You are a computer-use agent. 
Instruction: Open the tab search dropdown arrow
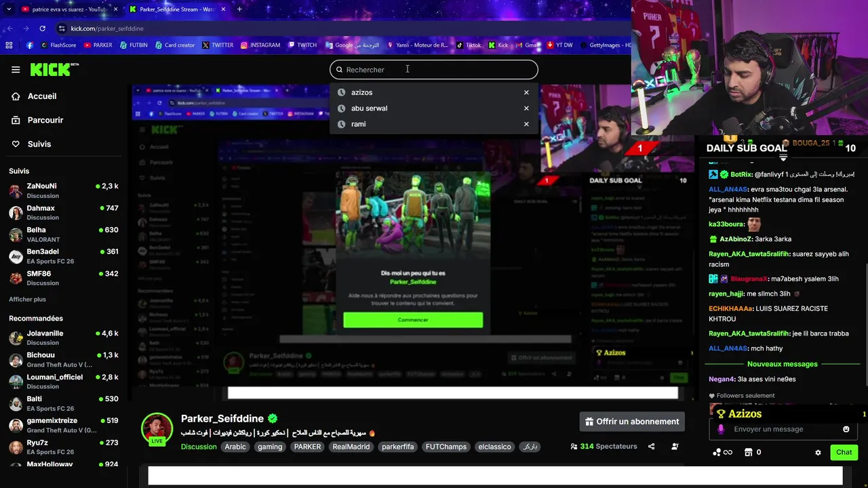[9, 9]
